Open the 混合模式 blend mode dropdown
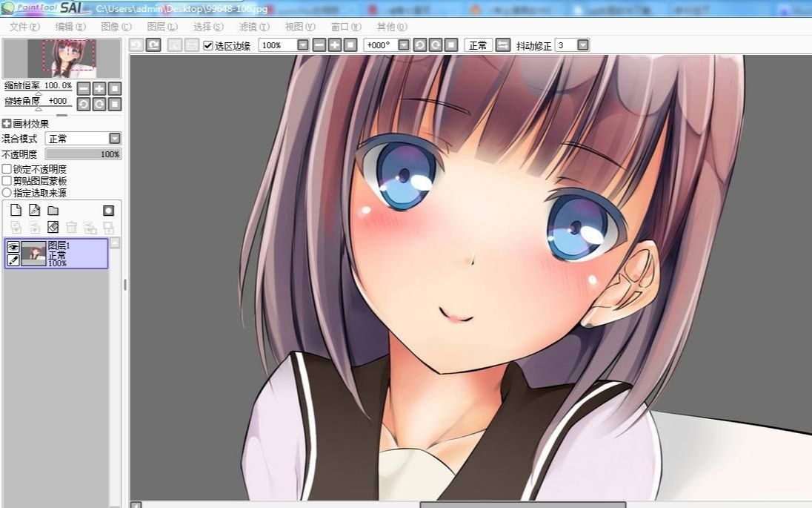 click(114, 139)
